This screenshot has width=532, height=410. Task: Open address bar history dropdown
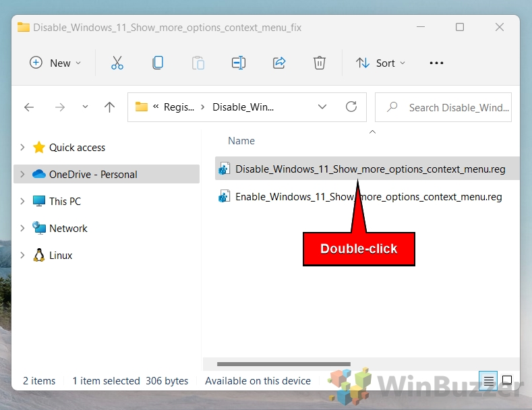tap(322, 107)
